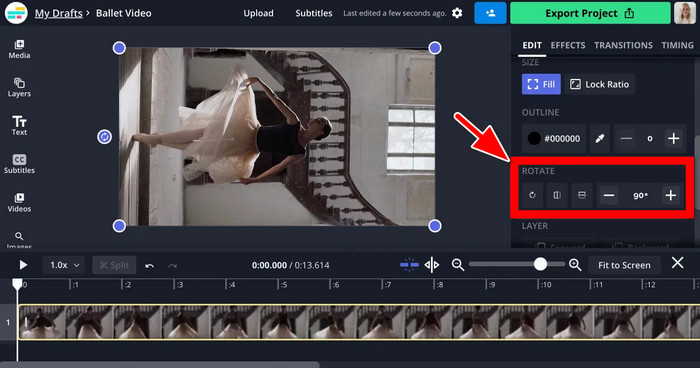
Task: Toggle timeline snapping
Action: (409, 265)
